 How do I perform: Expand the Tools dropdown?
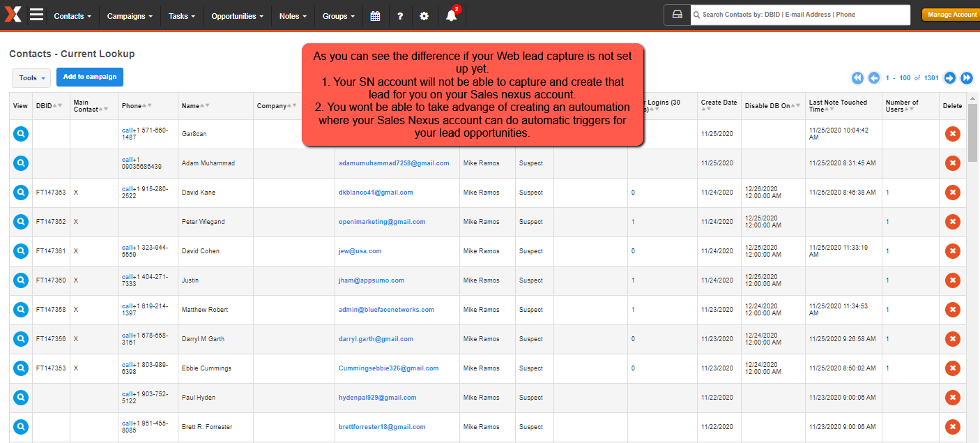32,78
